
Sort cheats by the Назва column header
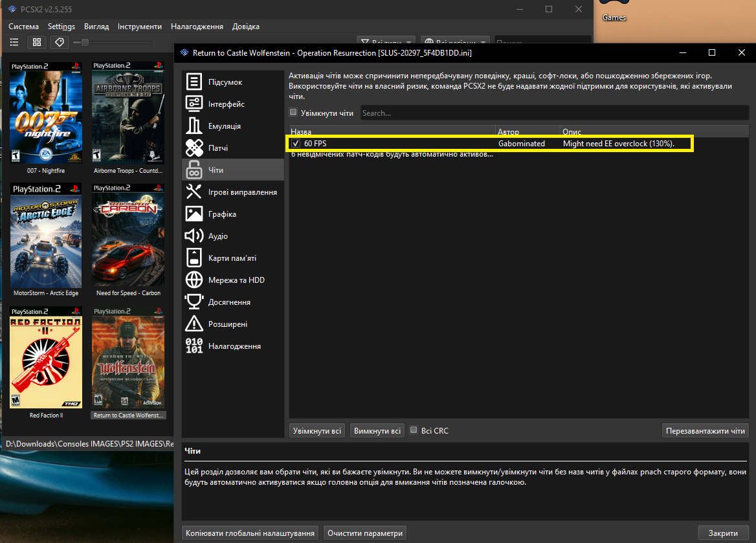click(392, 132)
